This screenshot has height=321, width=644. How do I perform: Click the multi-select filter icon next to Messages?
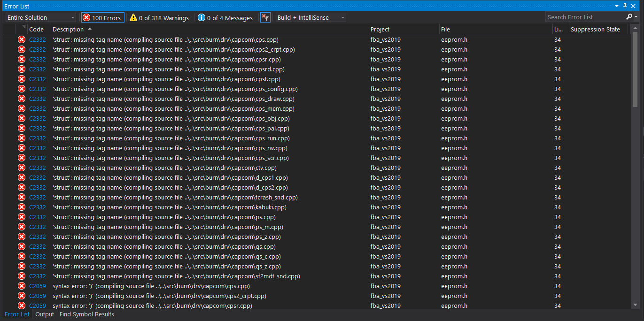(265, 17)
